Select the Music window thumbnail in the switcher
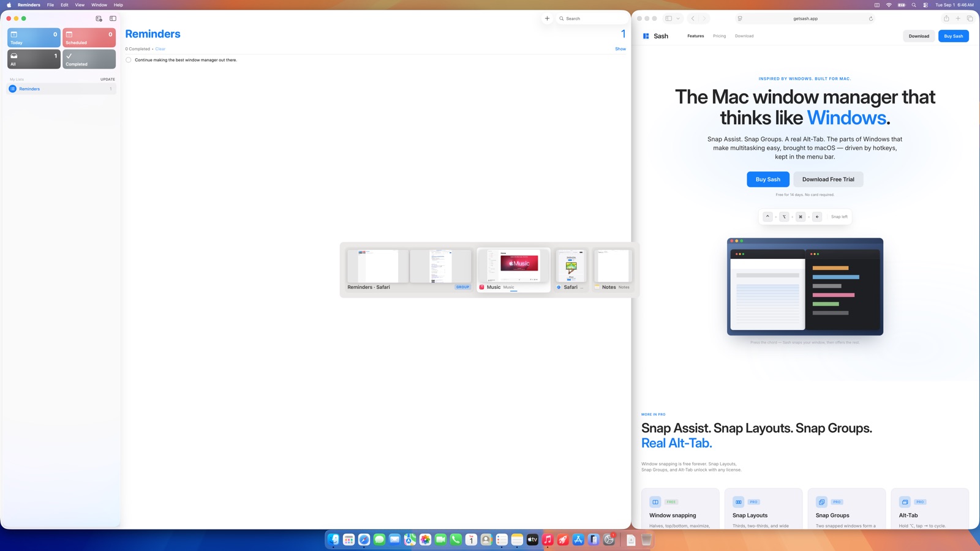The width and height of the screenshot is (980, 551). [x=514, y=269]
